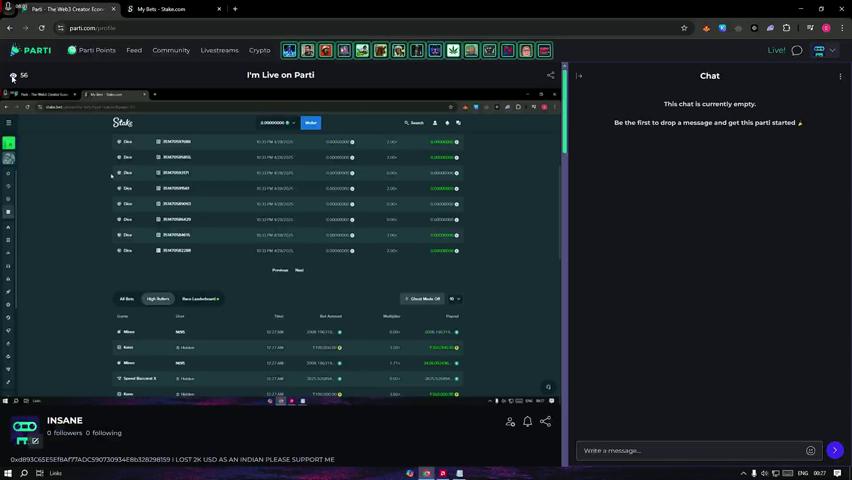Open the Crypto section
The width and height of the screenshot is (852, 480).
pyautogui.click(x=259, y=50)
